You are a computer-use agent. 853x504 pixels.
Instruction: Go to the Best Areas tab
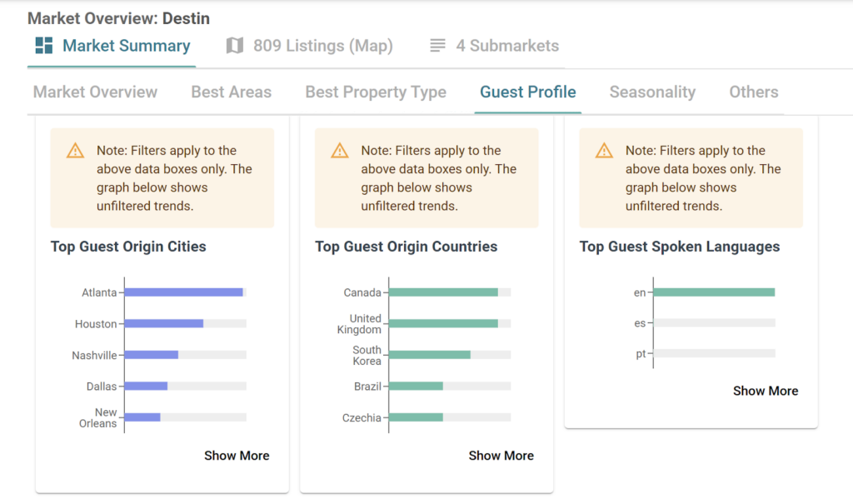point(232,92)
